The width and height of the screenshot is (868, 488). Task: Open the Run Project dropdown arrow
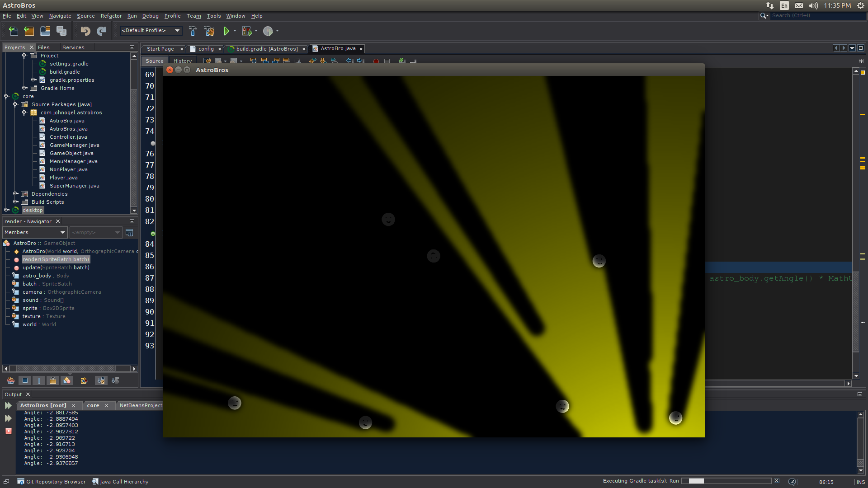click(235, 31)
